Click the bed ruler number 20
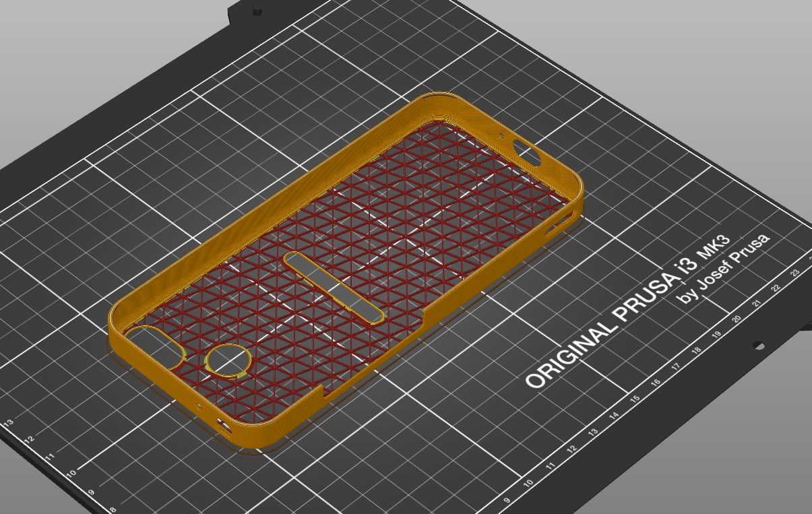812x514 pixels. 737,319
